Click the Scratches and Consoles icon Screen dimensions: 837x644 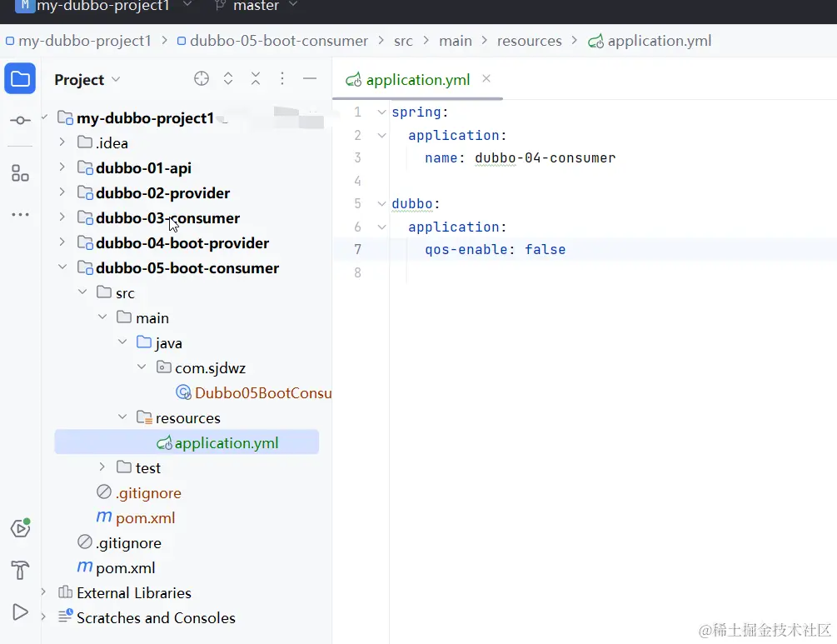point(65,617)
